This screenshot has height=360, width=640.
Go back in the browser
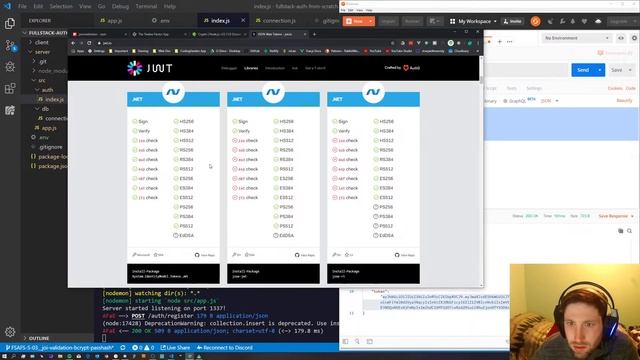pyautogui.click(x=73, y=43)
